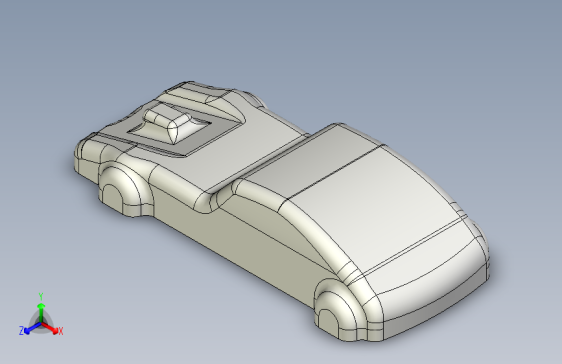This screenshot has height=364, width=562.
Task: Select the small raised block on the car's rear deck
Action: pos(168,123)
